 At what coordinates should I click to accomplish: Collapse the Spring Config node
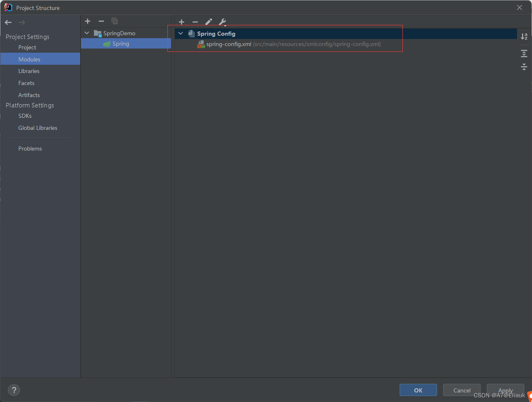coord(181,34)
